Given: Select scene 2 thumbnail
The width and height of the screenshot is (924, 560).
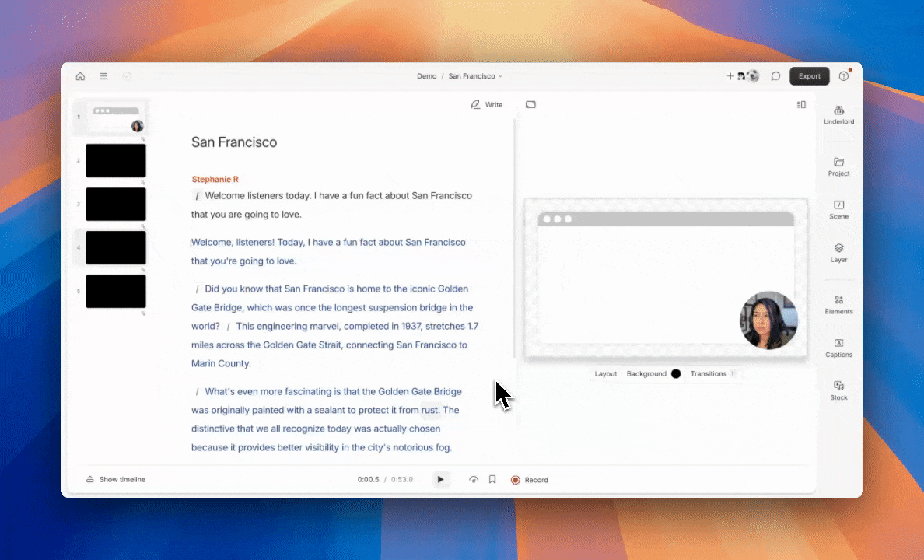Looking at the screenshot, I should pyautogui.click(x=116, y=160).
